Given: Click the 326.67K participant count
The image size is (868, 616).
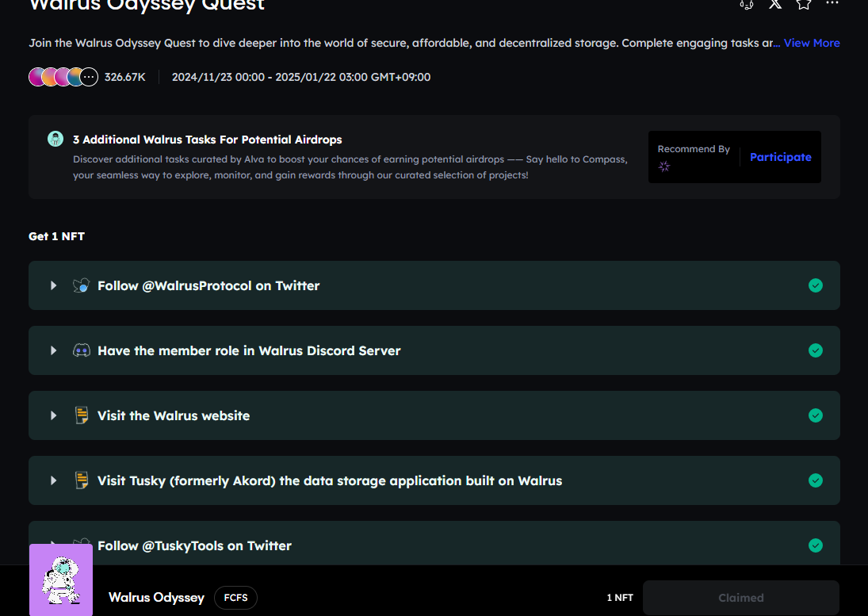Looking at the screenshot, I should coord(125,77).
